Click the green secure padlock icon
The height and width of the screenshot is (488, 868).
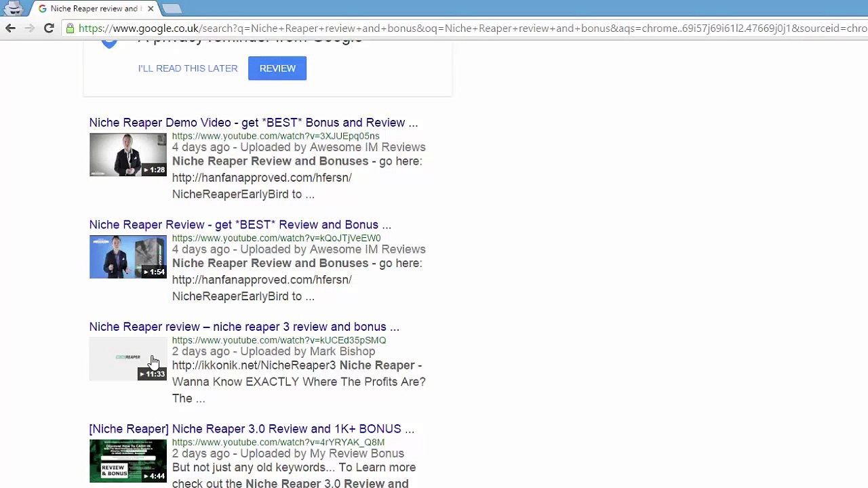(x=70, y=28)
